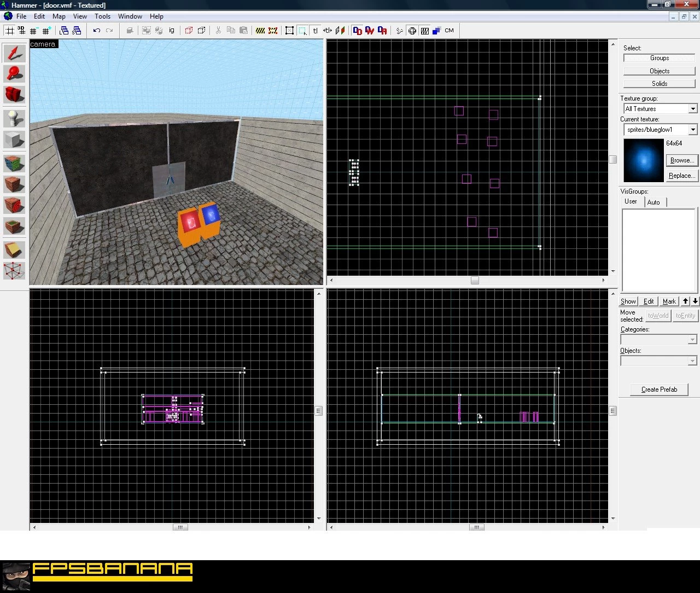Toggle the 2D grid display button
The width and height of the screenshot is (700, 593).
(x=10, y=31)
